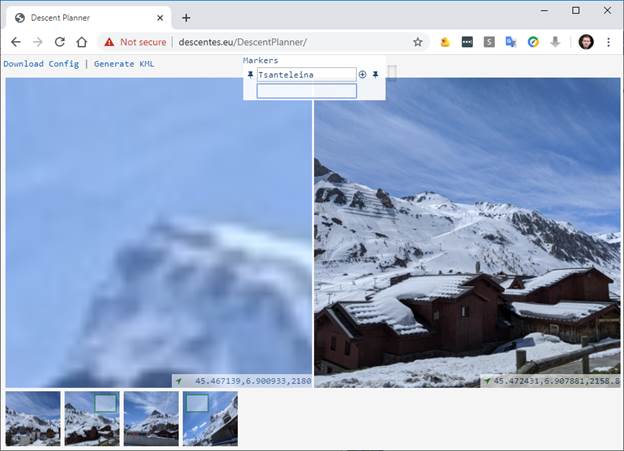Screen dimensions: 624x451
Task: Select the third thumbnail with the road
Action: [151, 418]
